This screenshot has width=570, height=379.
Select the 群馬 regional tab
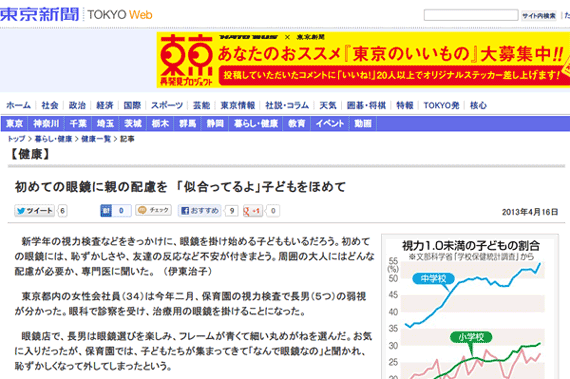tap(188, 124)
